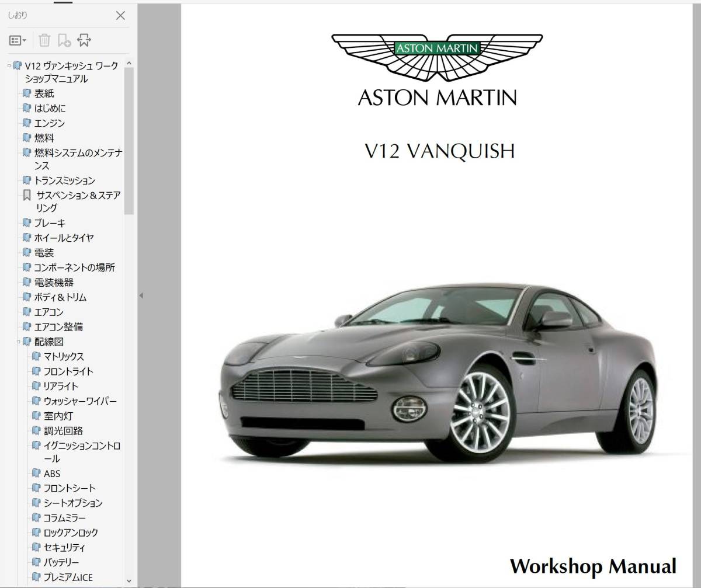Click the add new bookmark icon
The height and width of the screenshot is (588, 701).
coord(64,40)
